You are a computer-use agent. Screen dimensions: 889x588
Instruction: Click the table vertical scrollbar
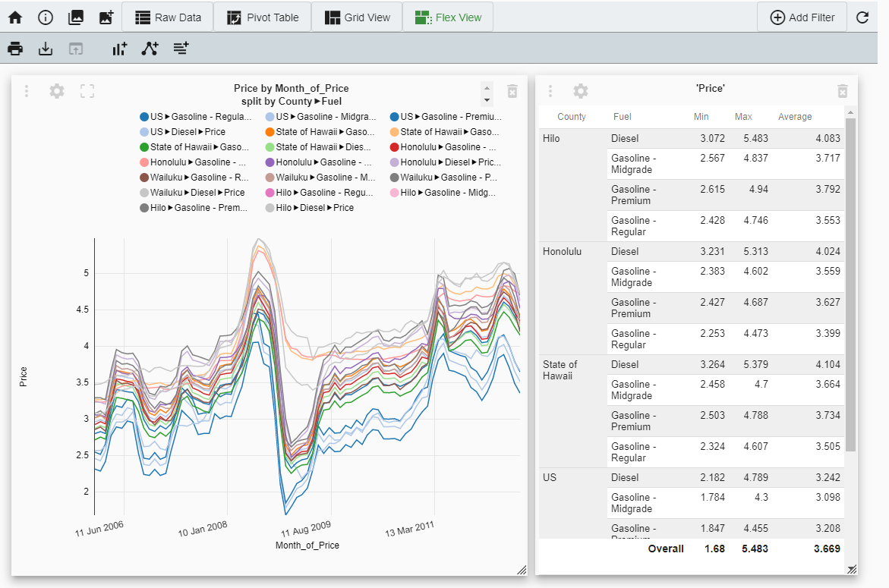pos(850,285)
